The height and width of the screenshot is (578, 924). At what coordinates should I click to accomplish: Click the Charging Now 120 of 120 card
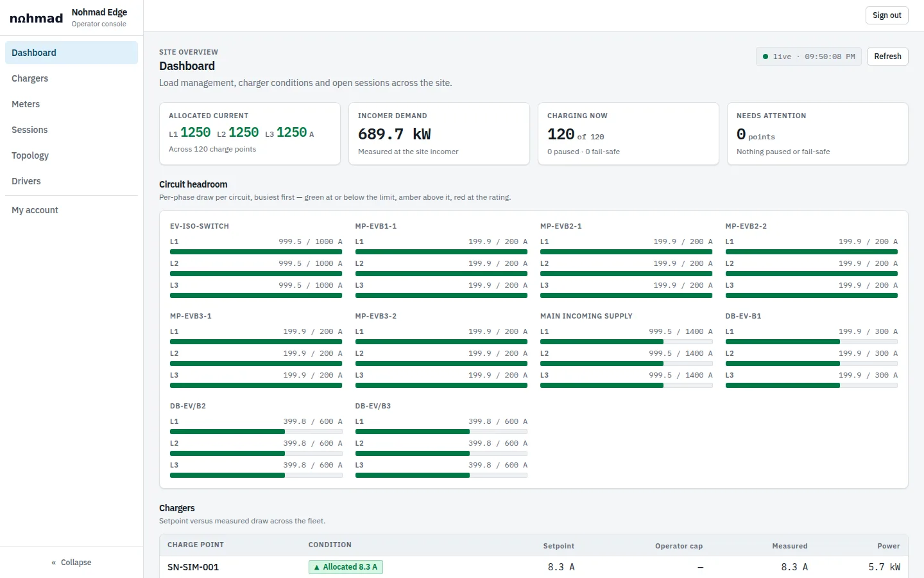[628, 134]
